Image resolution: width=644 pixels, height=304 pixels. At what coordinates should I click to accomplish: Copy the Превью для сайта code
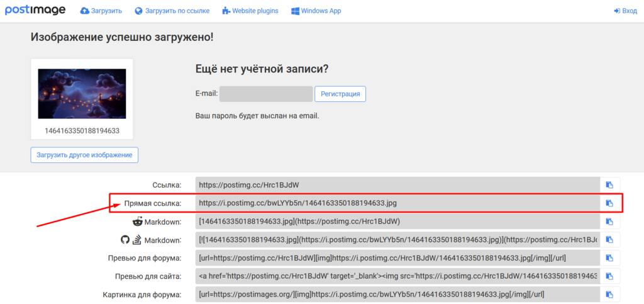(609, 276)
